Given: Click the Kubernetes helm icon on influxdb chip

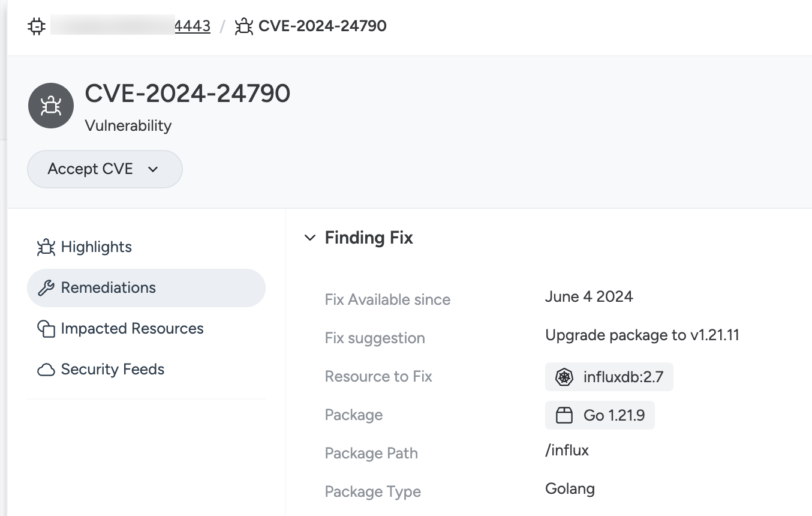Looking at the screenshot, I should pyautogui.click(x=564, y=377).
